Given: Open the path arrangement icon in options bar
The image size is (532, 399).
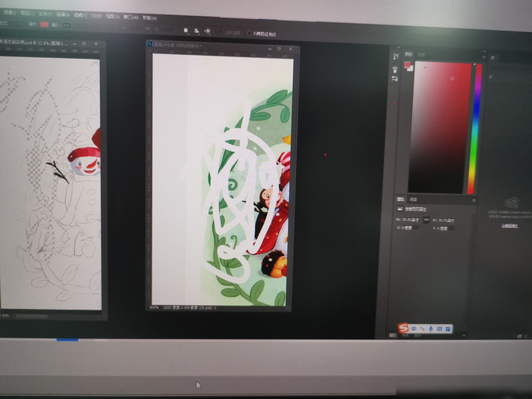Looking at the screenshot, I should click(207, 32).
